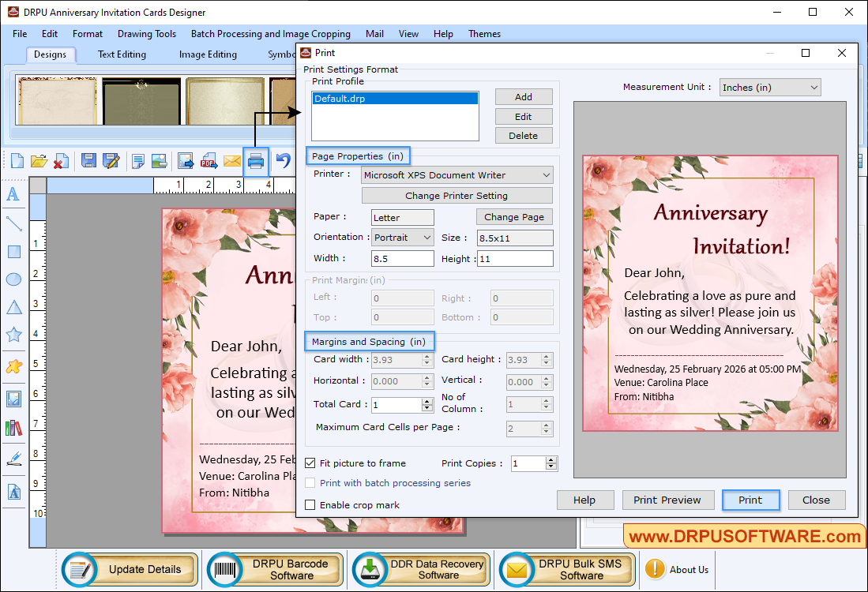The width and height of the screenshot is (868, 592).
Task: Click the Export as PDF icon
Action: 209,161
